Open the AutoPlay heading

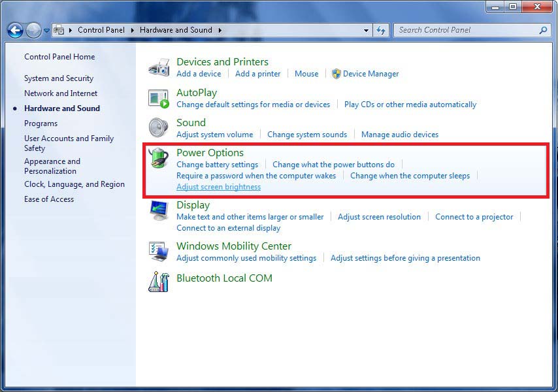pyautogui.click(x=197, y=93)
